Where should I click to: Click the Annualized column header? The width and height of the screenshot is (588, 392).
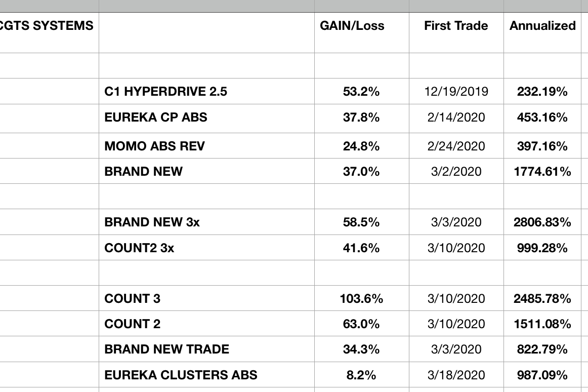542,26
